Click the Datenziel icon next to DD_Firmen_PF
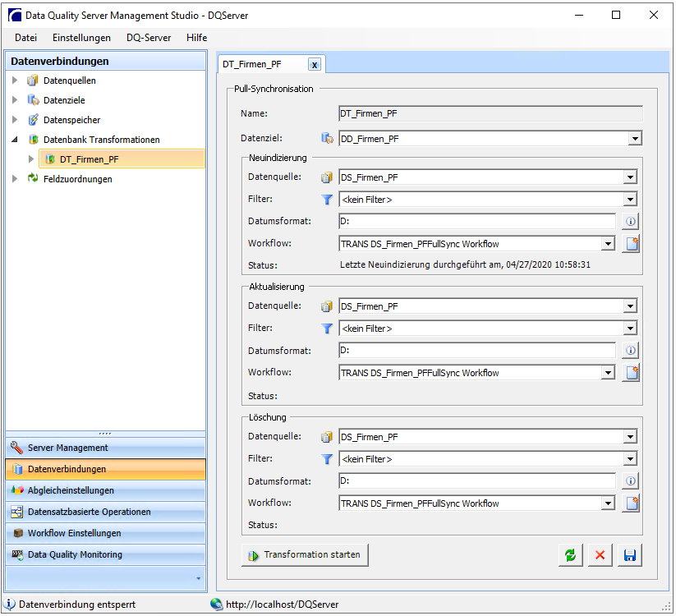676x616 pixels. tap(327, 138)
